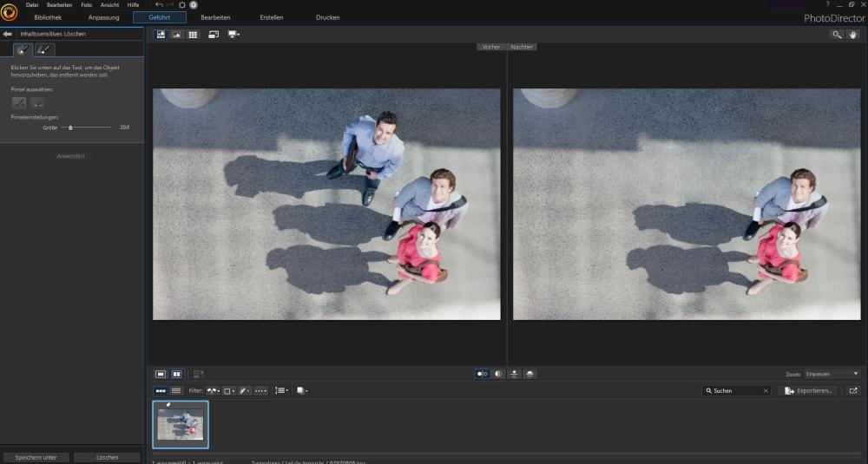Click the back arrow beside Inhaltssensitives Löschen
Viewport: 868px width, 464px height.
tap(8, 34)
